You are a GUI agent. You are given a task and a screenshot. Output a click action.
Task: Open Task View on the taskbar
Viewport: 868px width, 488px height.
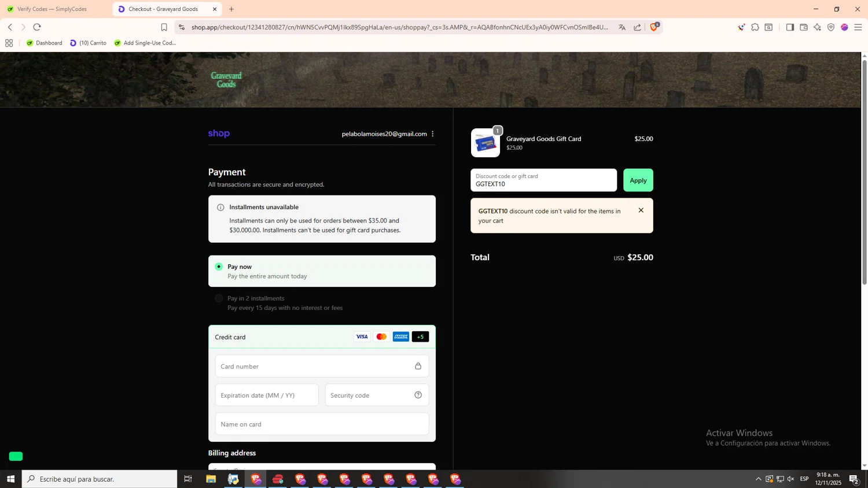188,479
